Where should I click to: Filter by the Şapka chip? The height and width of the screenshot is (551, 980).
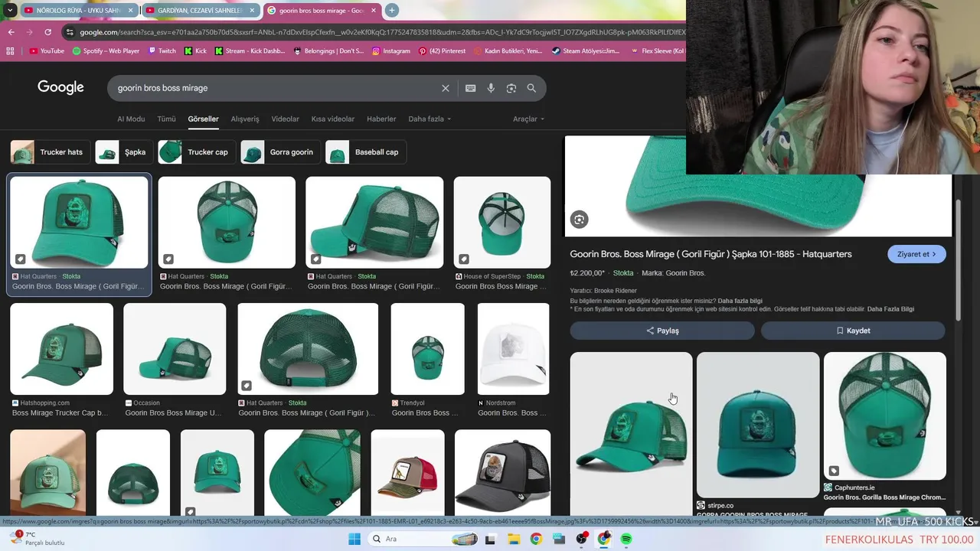coord(124,152)
